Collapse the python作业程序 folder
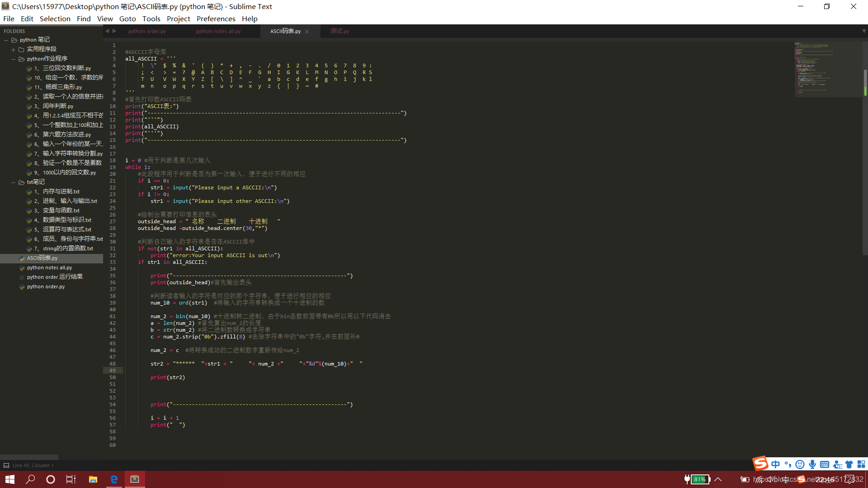868x488 pixels. [x=14, y=59]
